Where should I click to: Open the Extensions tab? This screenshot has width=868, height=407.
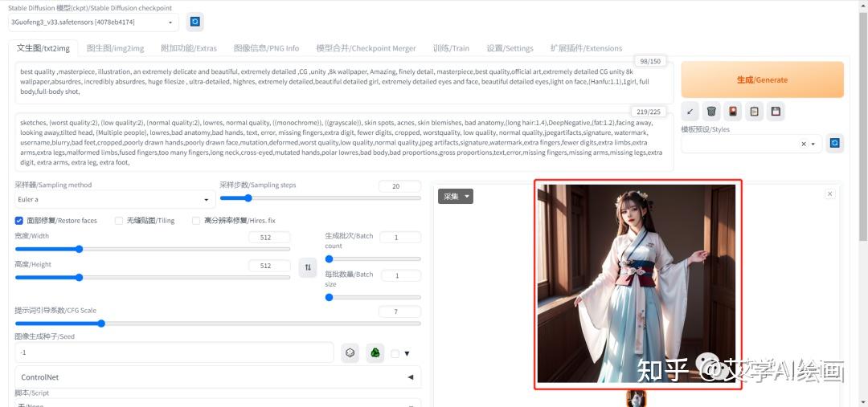[x=586, y=48]
